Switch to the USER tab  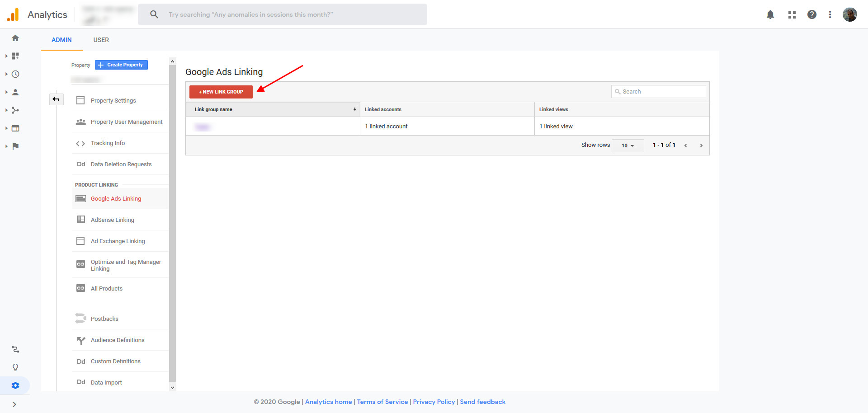101,40
